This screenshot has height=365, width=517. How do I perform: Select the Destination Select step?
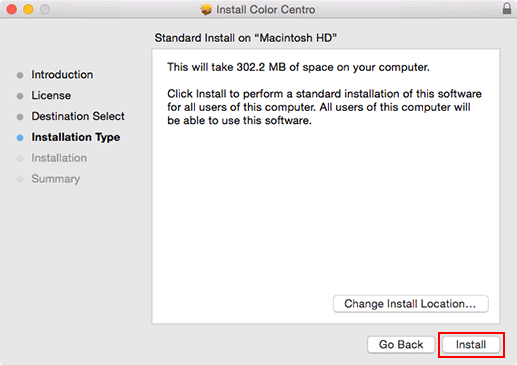pos(78,116)
